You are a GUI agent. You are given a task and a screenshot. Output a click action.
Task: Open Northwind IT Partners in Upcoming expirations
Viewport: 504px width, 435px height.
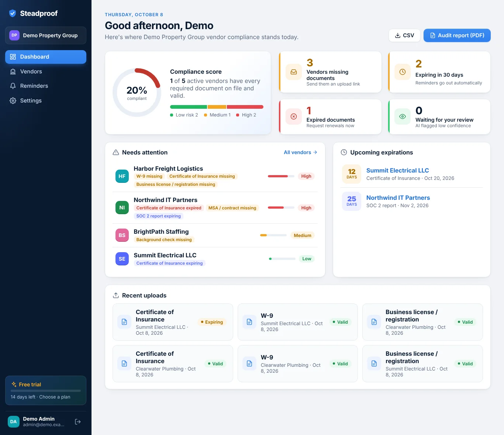398,198
